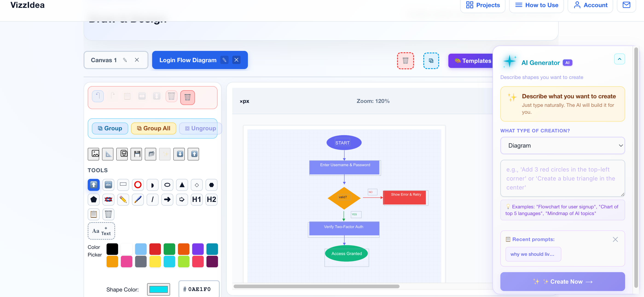Pick the purple color swatch
644x297 pixels.
coord(198,249)
